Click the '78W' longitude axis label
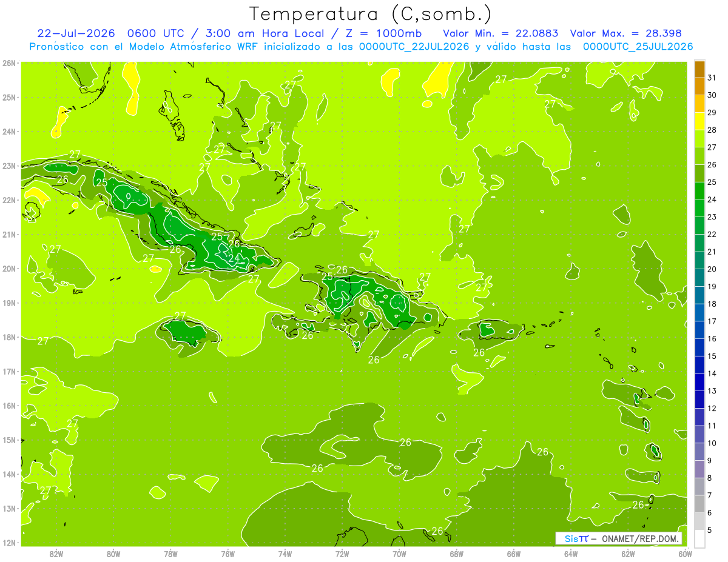This screenshot has width=728, height=562. (x=170, y=554)
